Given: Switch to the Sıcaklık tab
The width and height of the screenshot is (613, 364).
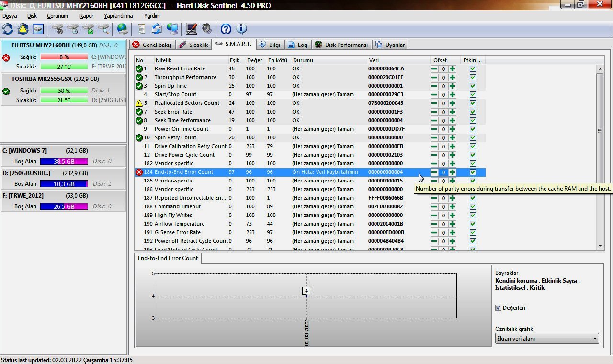Looking at the screenshot, I should click(193, 45).
